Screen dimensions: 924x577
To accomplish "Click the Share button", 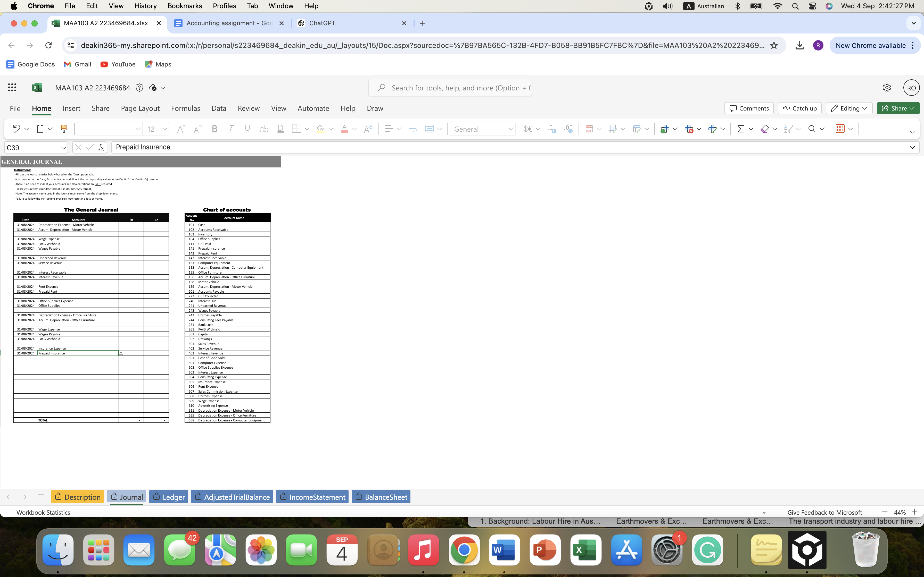I will pyautogui.click(x=898, y=108).
